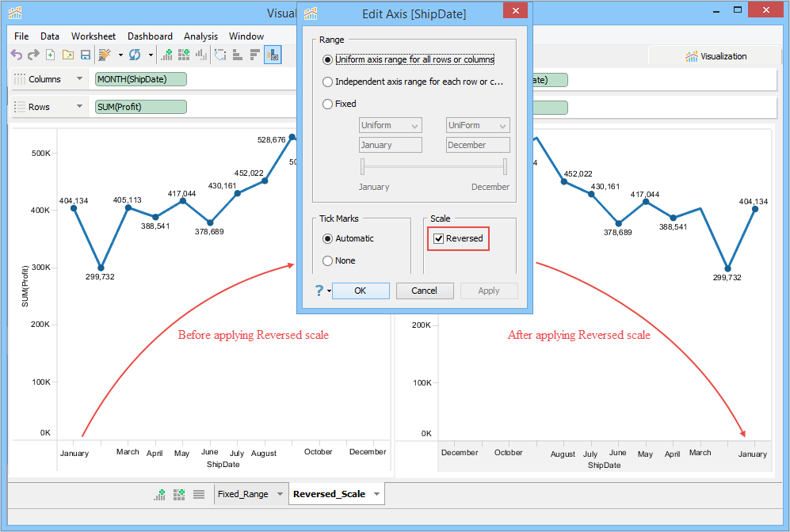790x532 pixels.
Task: Click the SUM(Profit) axis label on left chart
Action: coord(25,287)
